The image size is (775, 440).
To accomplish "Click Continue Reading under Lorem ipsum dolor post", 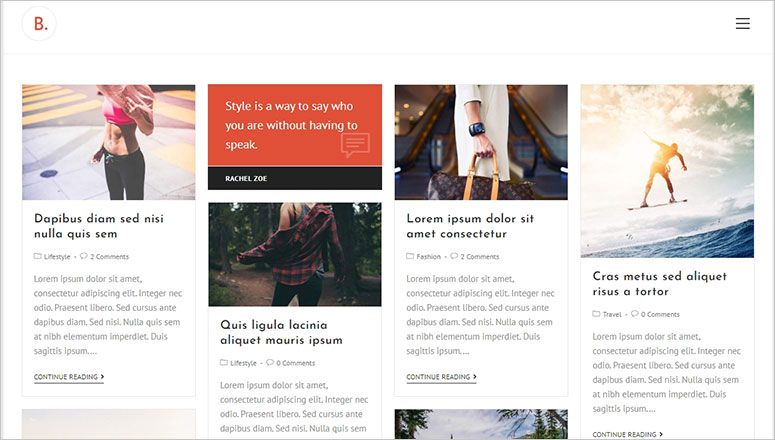I will 441,377.
